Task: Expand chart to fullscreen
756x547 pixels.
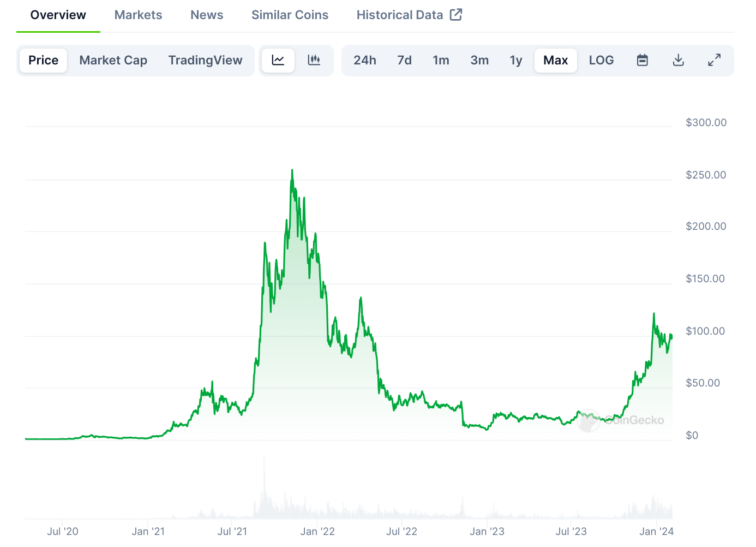Action: pos(714,60)
